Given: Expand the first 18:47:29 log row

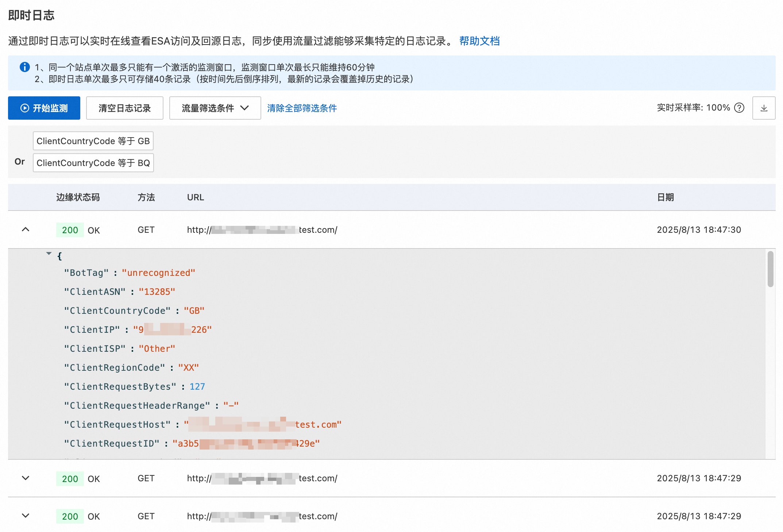Looking at the screenshot, I should tap(26, 478).
